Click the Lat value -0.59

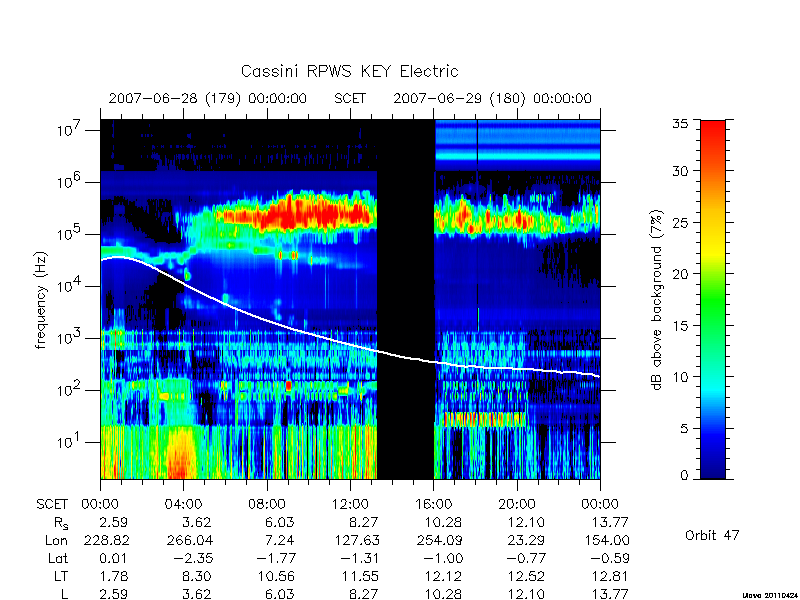[609, 559]
